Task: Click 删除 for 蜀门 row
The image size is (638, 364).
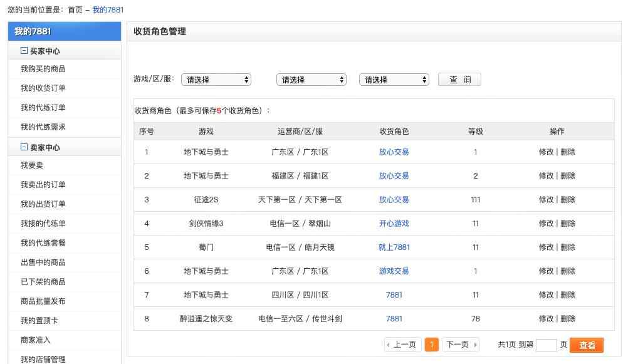Action: pos(568,247)
